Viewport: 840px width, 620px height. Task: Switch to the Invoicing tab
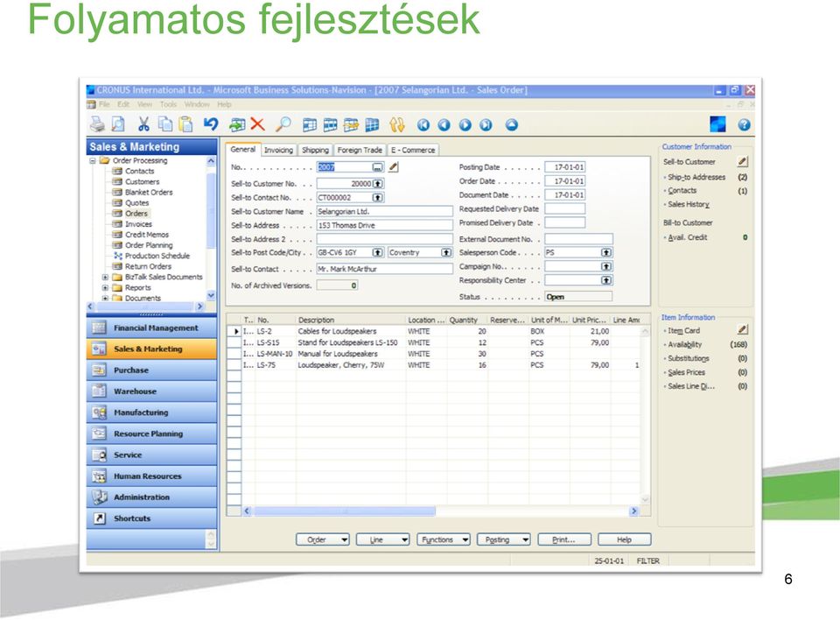pos(278,150)
